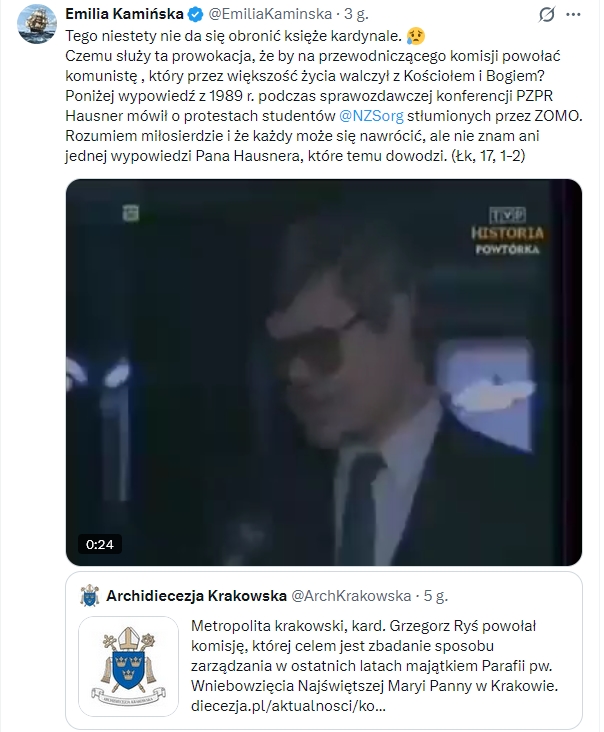Screen dimensions: 604x732
Task: Click the blue verified badge icon
Action: click(195, 14)
